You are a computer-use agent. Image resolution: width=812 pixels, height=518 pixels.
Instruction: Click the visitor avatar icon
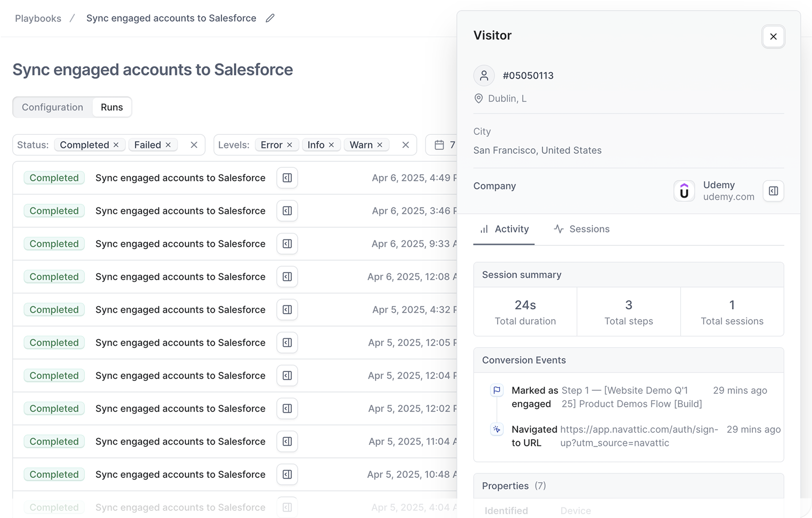pyautogui.click(x=484, y=76)
